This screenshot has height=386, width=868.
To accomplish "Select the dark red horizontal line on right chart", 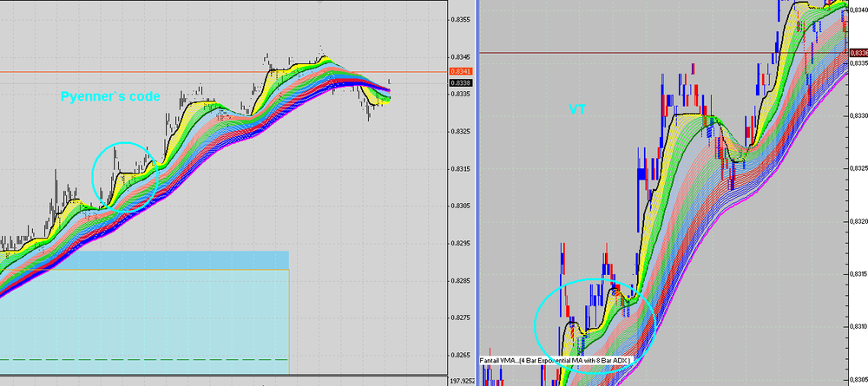I will [x=663, y=53].
